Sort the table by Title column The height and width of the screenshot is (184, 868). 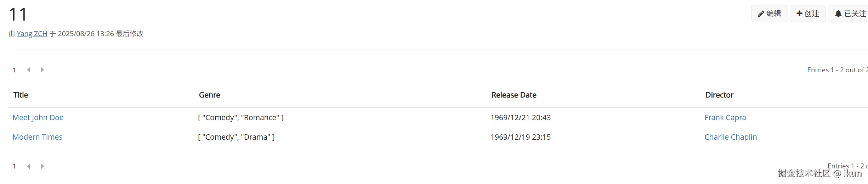click(x=21, y=95)
